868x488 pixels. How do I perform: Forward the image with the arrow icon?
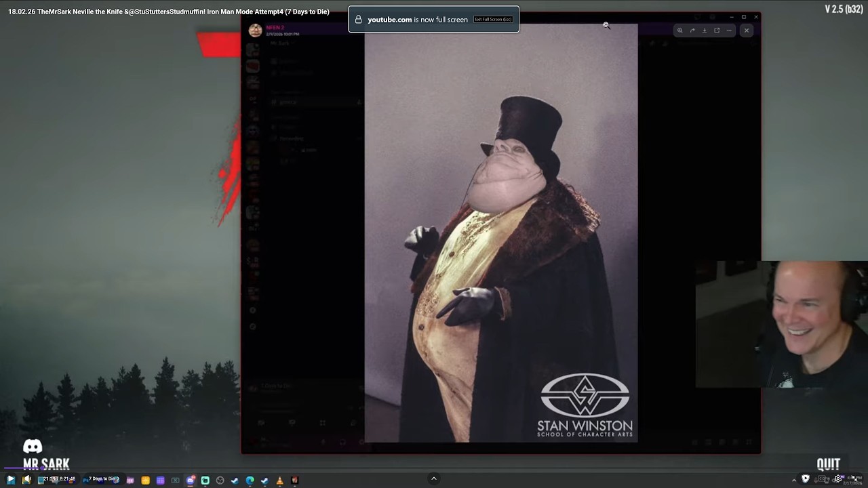[x=692, y=30]
